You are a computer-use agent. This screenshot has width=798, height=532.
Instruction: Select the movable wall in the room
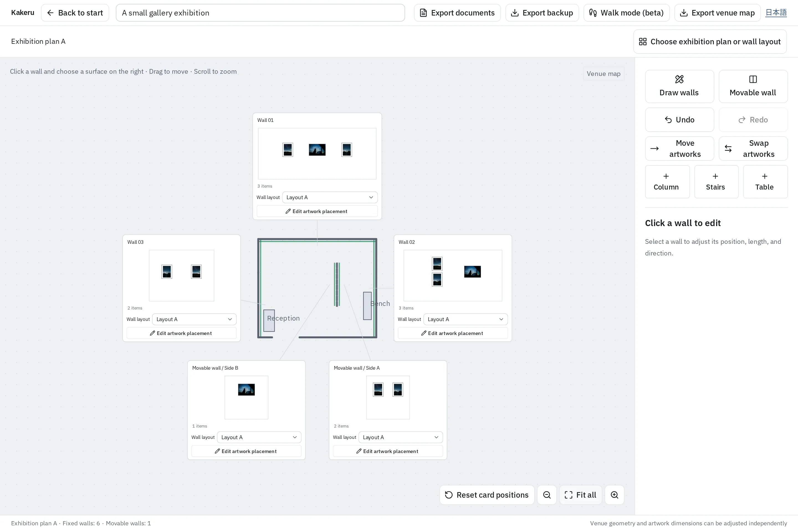click(x=337, y=284)
